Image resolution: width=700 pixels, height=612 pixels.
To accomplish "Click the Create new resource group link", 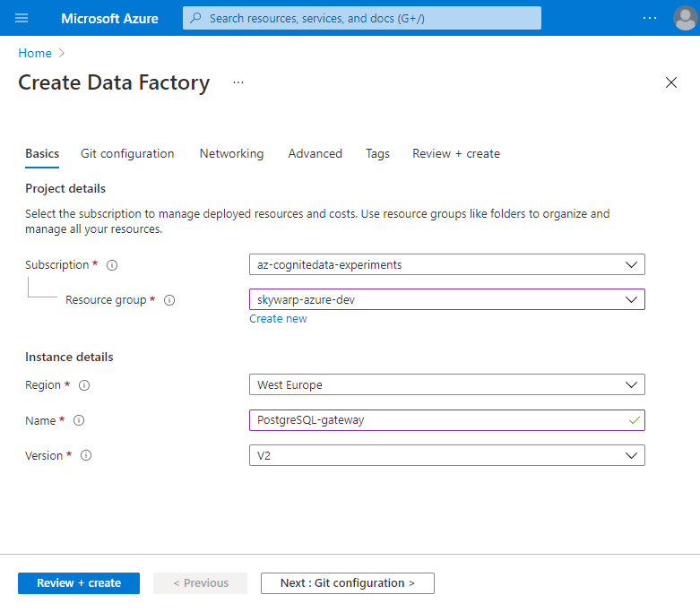I will point(278,319).
